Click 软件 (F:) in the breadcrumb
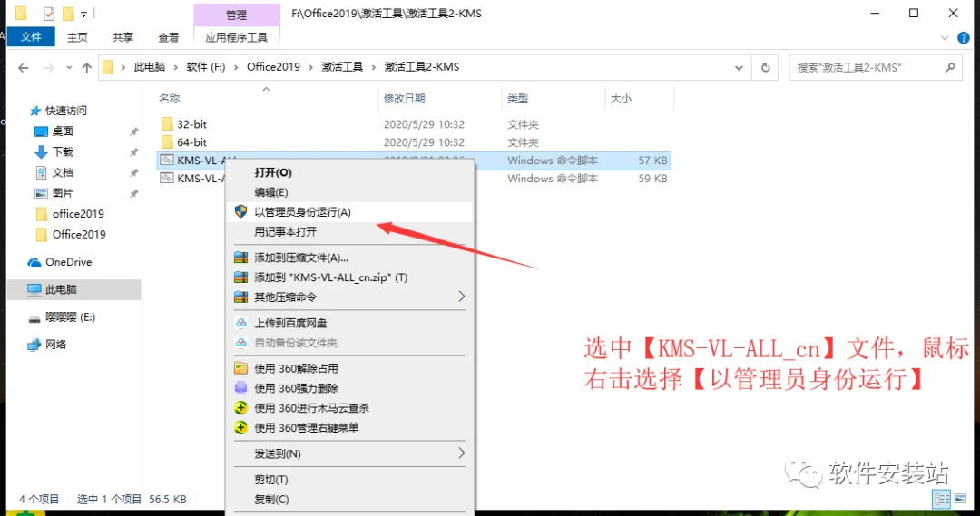 tap(206, 67)
